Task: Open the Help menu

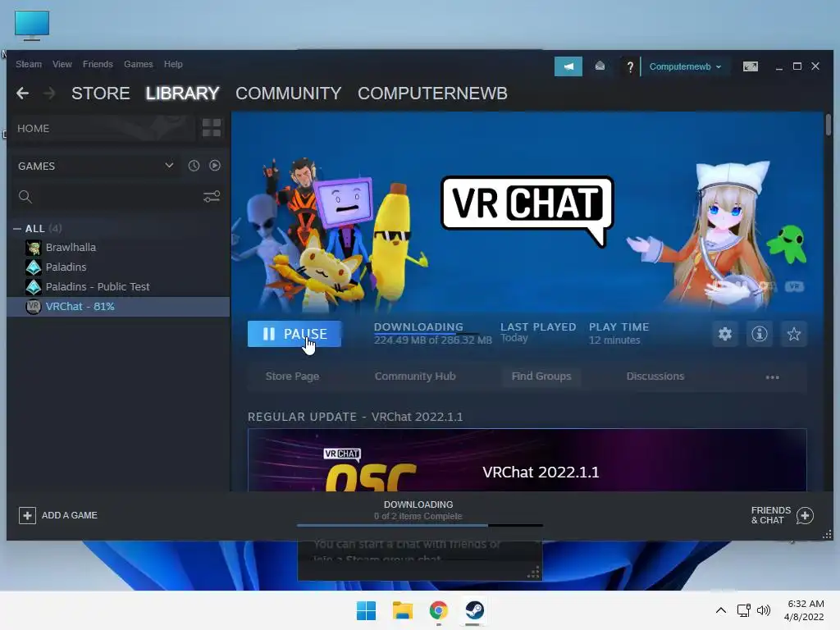Action: click(x=173, y=64)
